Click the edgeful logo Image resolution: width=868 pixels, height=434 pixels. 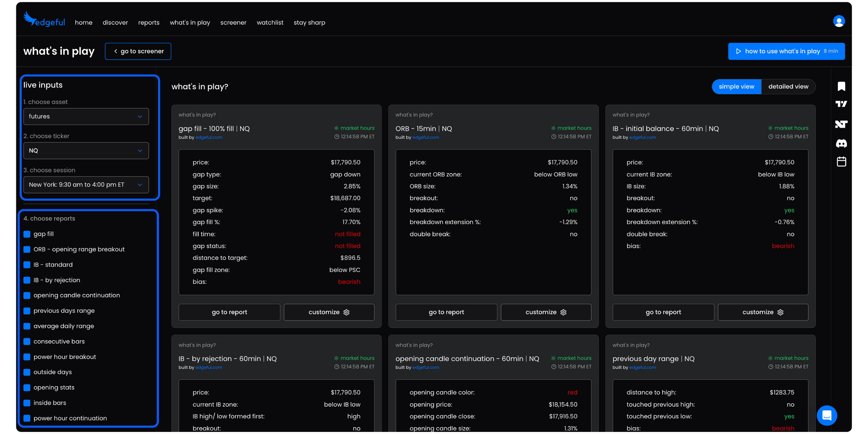pyautogui.click(x=44, y=19)
